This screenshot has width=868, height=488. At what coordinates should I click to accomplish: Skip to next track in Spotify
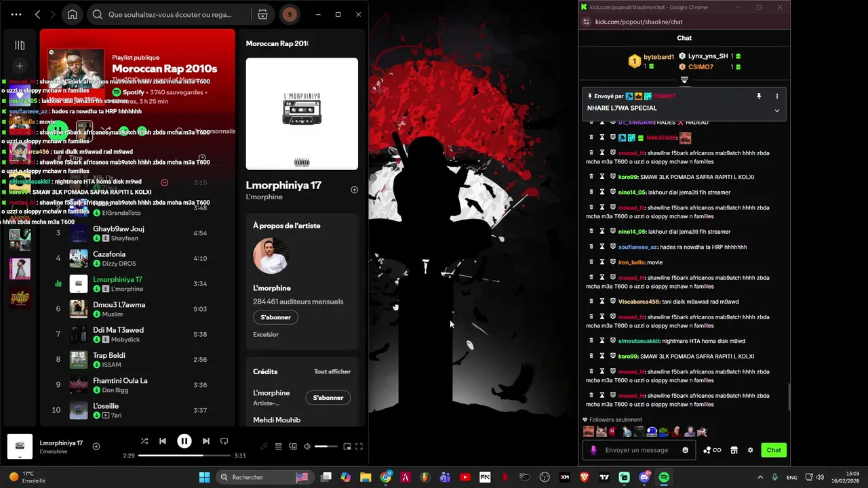[x=206, y=441]
